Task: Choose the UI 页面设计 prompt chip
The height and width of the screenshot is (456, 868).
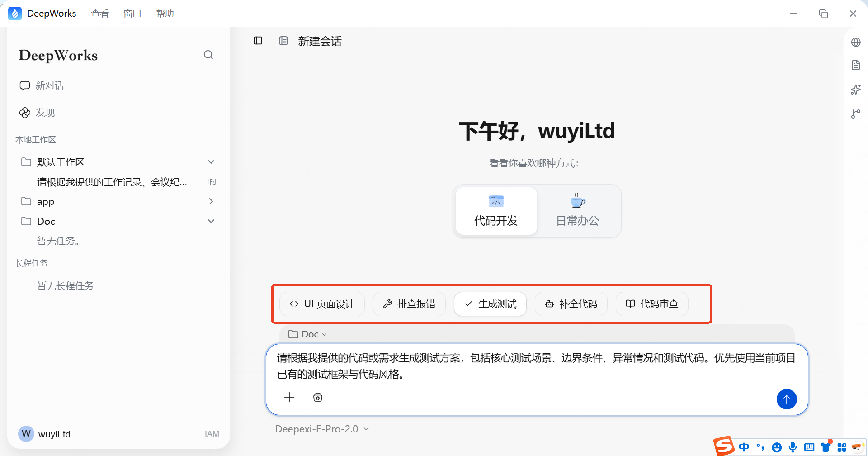Action: tap(322, 304)
